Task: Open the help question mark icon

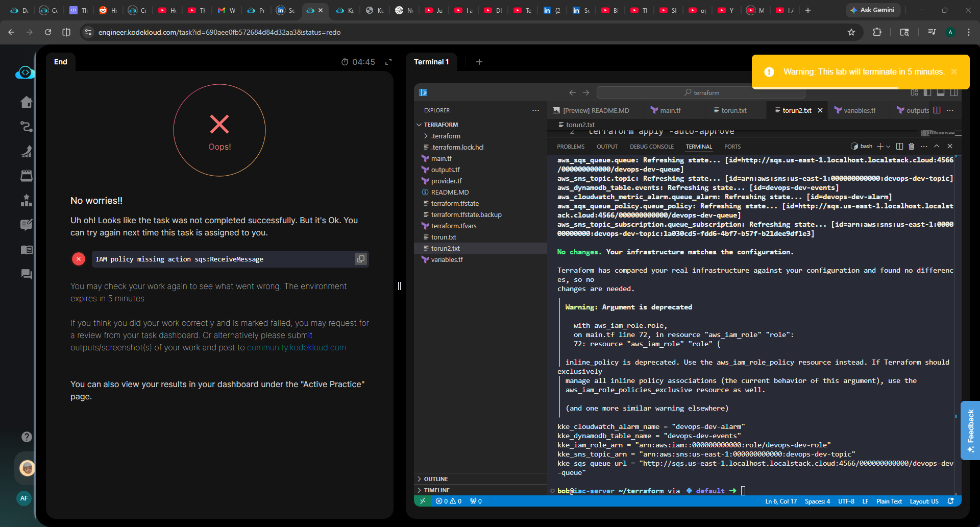Action: [x=27, y=437]
